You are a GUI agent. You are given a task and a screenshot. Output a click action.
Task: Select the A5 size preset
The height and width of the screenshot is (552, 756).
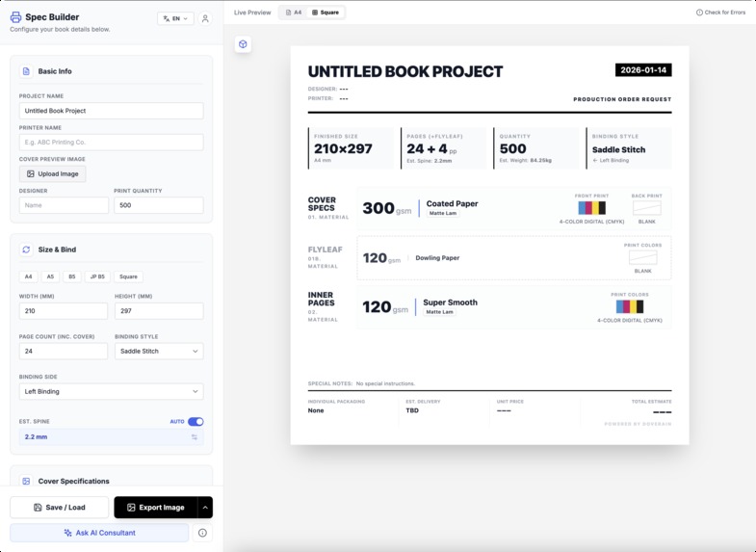tap(50, 276)
